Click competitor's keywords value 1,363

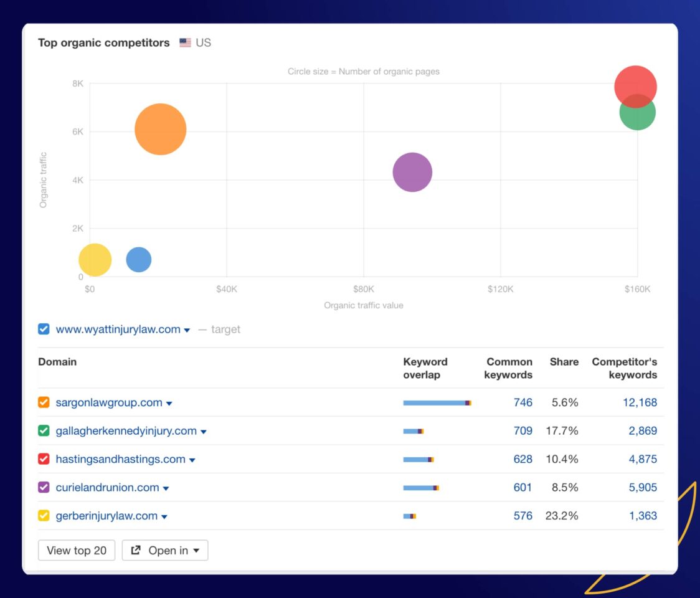(643, 516)
